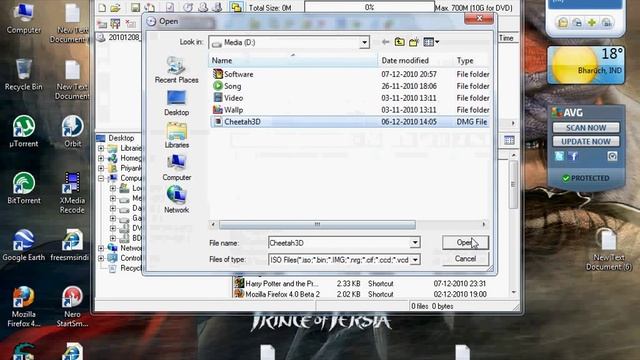This screenshot has width=640, height=360.
Task: Click the Open button in the dialog
Action: click(465, 242)
